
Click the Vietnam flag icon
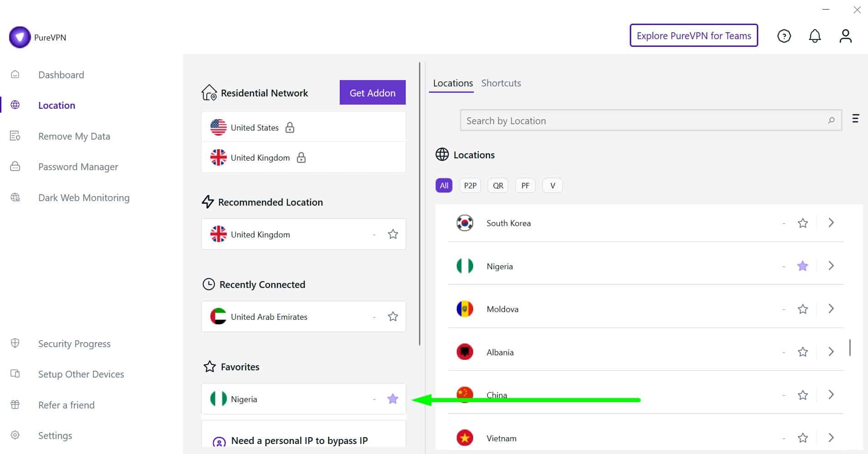click(x=465, y=438)
